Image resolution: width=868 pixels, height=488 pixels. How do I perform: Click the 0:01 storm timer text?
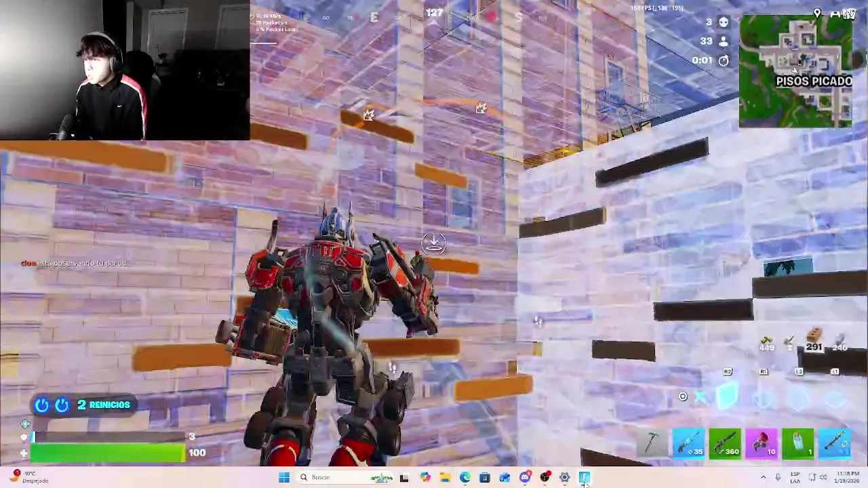click(703, 60)
